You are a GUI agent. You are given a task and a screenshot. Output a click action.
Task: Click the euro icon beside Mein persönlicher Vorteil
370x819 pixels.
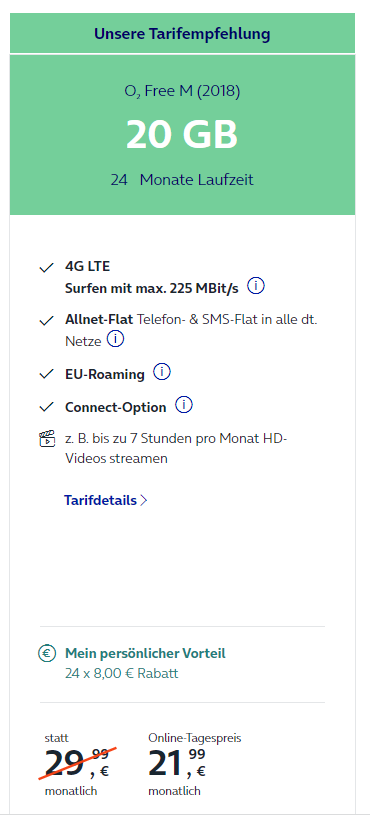(47, 653)
